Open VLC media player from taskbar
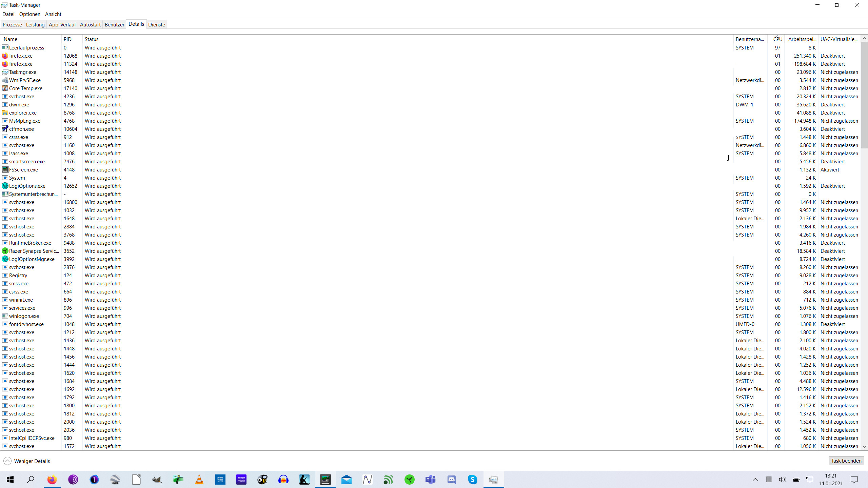This screenshot has height=488, width=868. coord(199,480)
